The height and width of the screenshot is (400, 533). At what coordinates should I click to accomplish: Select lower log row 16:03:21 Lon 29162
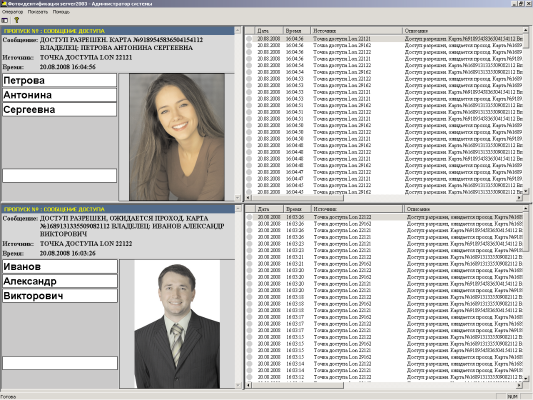point(384,264)
